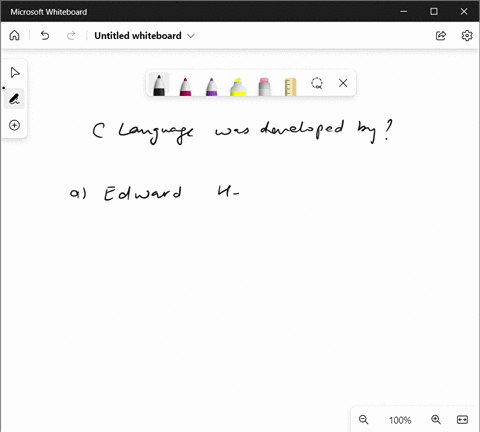Open the Share menu
The height and width of the screenshot is (432, 480).
pyautogui.click(x=441, y=36)
